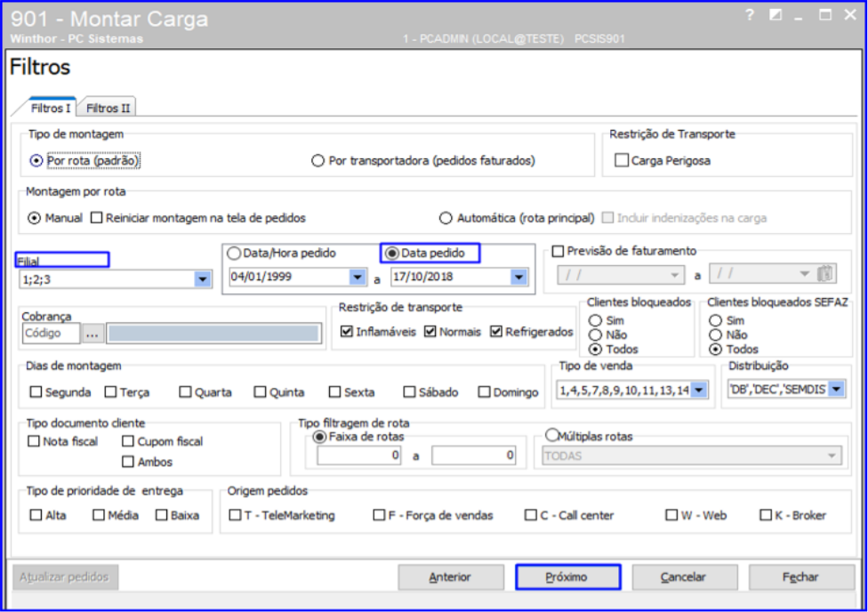868x612 pixels.
Task: Click the help question mark icon
Action: click(x=750, y=15)
